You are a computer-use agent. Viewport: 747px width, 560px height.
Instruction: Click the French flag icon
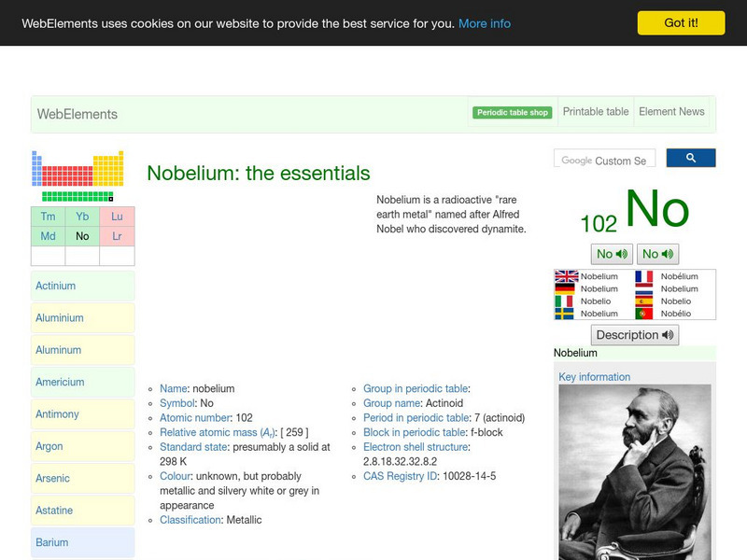tap(644, 276)
